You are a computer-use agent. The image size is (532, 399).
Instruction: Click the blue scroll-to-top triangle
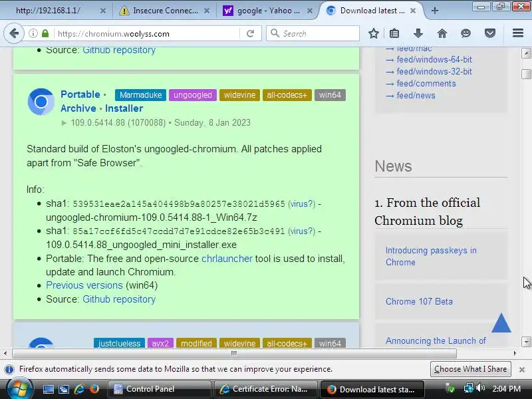coord(501,323)
